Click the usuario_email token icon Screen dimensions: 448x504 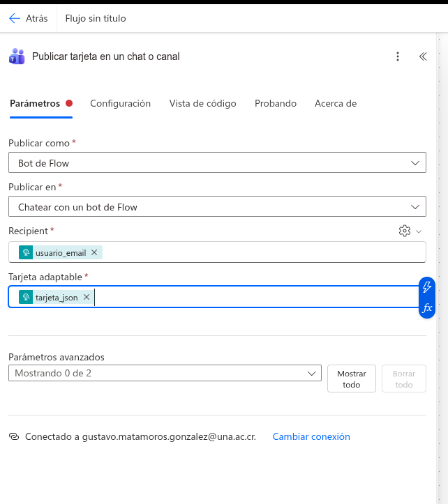click(26, 252)
